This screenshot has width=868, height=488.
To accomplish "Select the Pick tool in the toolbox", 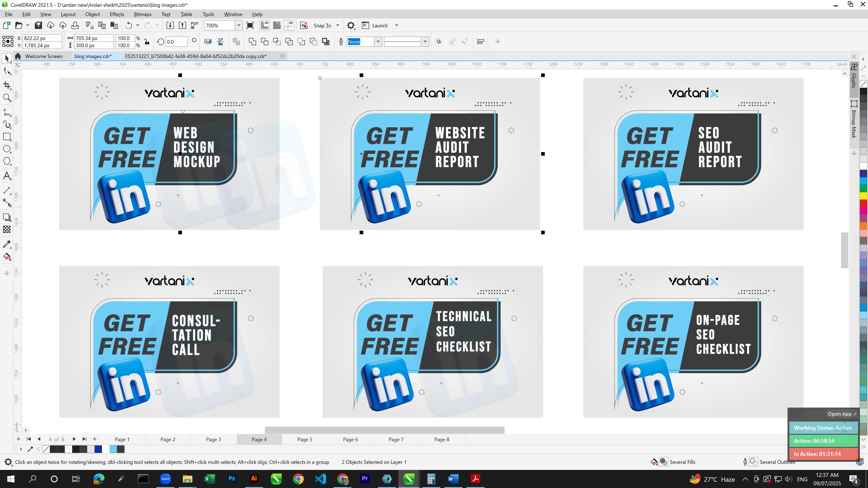I will pyautogui.click(x=7, y=59).
